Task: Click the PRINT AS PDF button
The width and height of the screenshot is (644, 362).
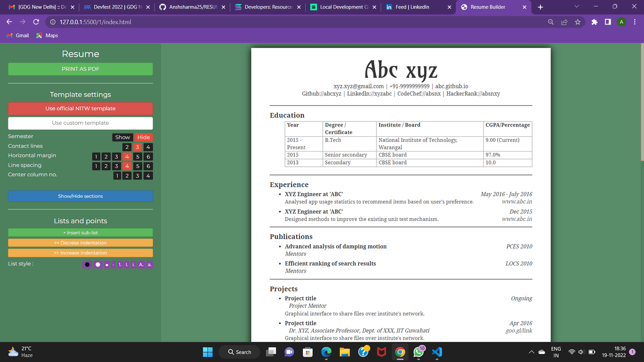Action: coord(80,69)
